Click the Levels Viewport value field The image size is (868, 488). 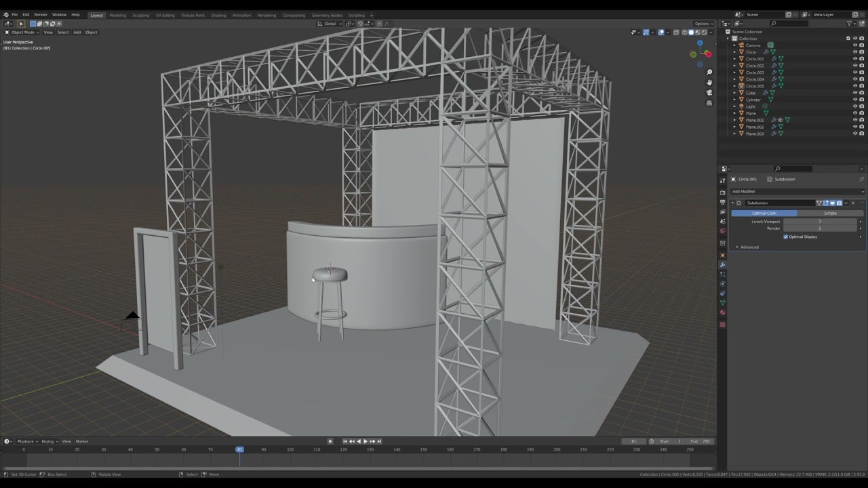coord(820,222)
